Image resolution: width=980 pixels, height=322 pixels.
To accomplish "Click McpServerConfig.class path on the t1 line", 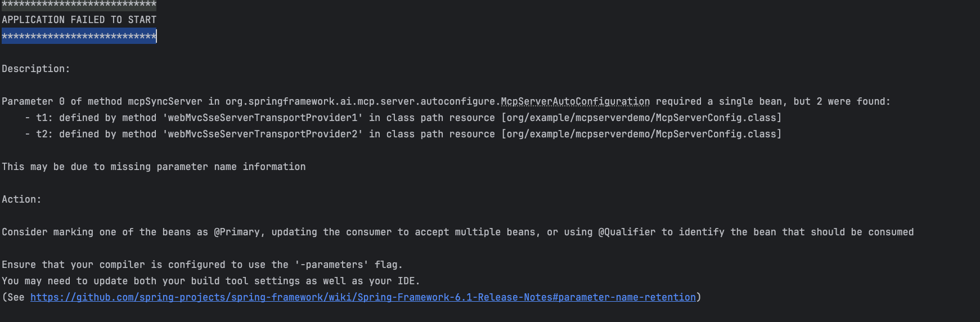I will click(641, 118).
